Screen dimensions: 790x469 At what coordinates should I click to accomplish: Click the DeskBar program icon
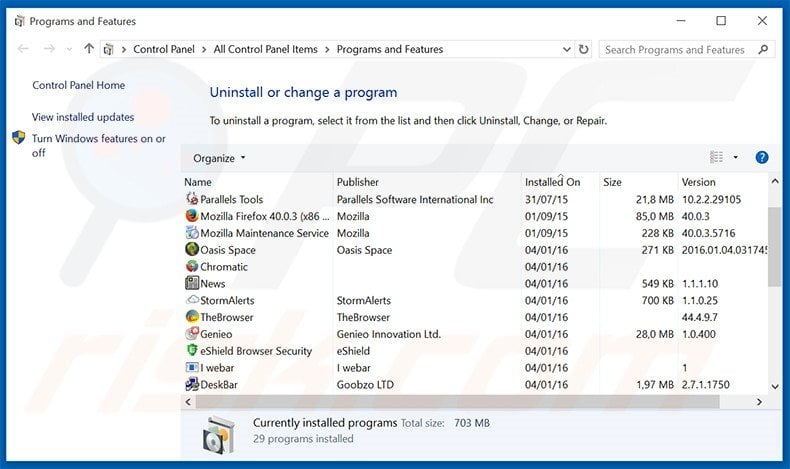192,384
